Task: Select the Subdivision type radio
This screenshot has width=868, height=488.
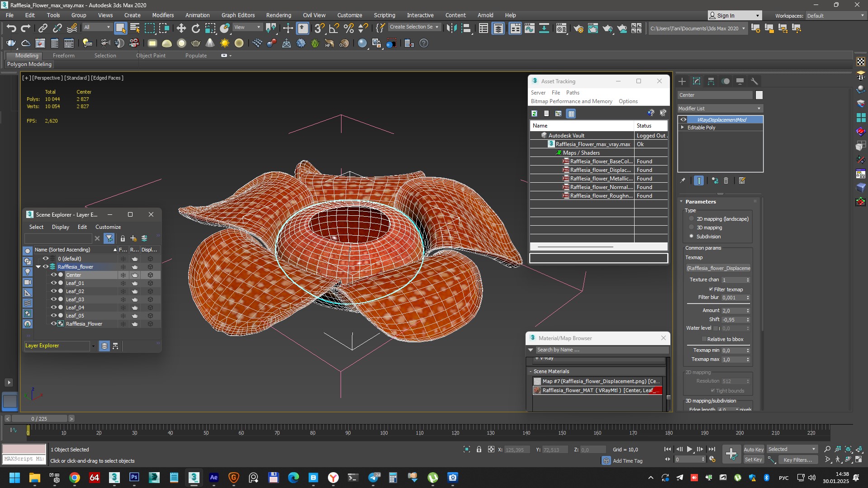Action: (x=691, y=237)
